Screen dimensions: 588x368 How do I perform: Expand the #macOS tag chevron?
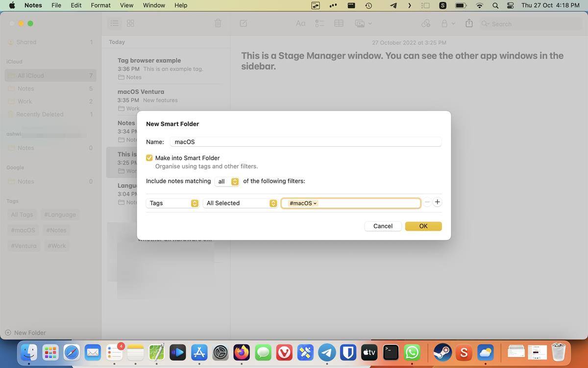[x=315, y=203]
